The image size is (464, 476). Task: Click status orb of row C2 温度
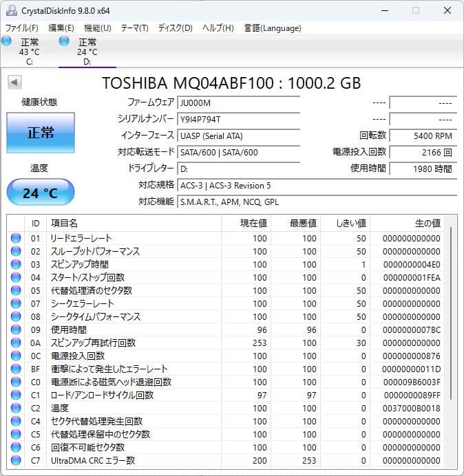16,408
